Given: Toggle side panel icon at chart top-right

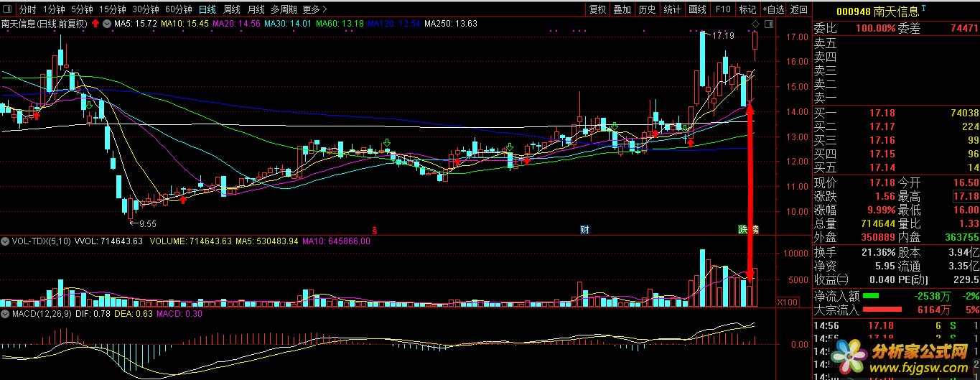Looking at the screenshot, I should tap(769, 25).
